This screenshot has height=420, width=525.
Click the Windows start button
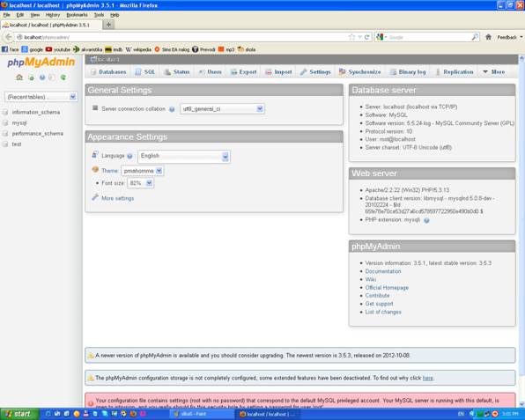(x=19, y=415)
